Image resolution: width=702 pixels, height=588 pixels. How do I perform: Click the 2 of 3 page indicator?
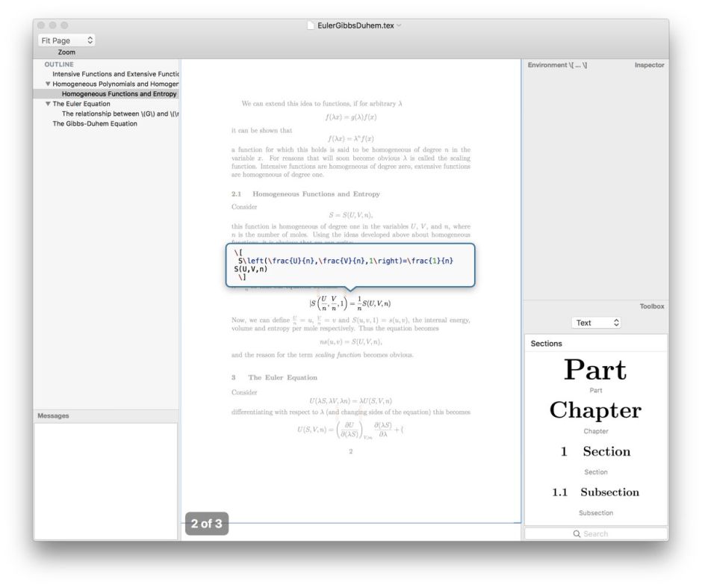tap(208, 524)
